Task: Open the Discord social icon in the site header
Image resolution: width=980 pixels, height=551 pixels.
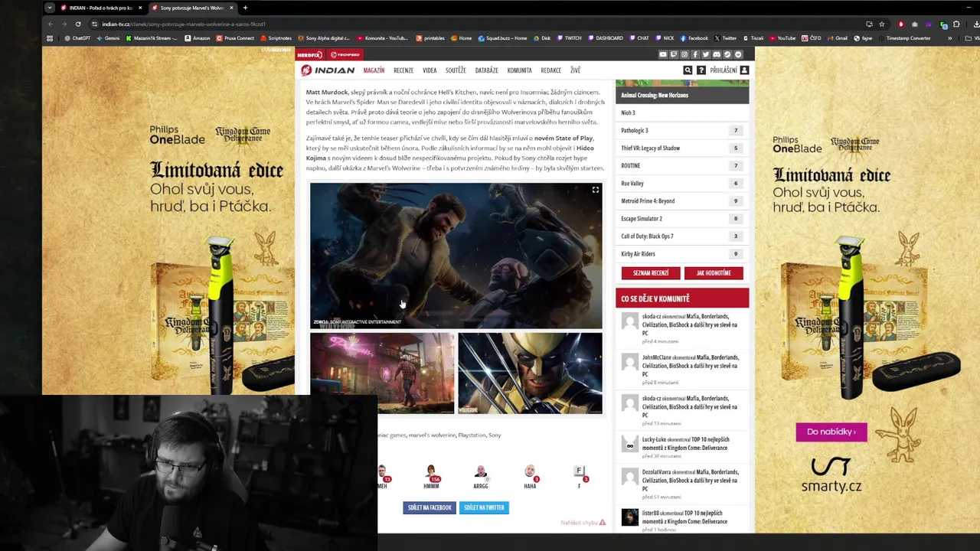Action: click(717, 54)
